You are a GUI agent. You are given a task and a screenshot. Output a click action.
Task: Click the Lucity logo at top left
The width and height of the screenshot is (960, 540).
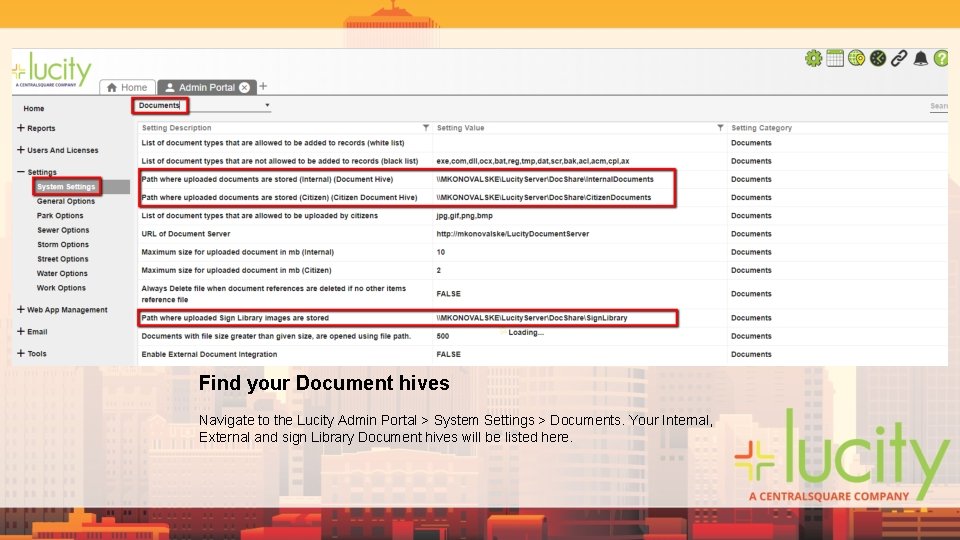coord(51,70)
